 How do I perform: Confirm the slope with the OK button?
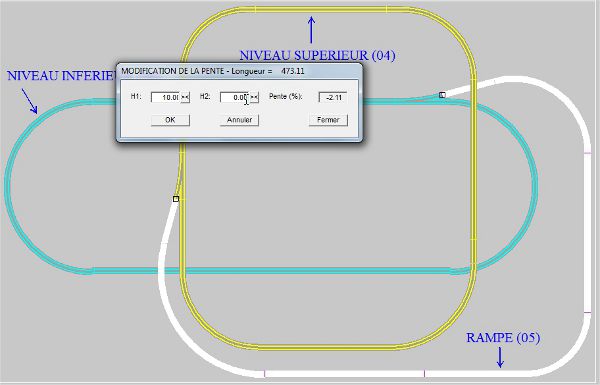coord(170,120)
